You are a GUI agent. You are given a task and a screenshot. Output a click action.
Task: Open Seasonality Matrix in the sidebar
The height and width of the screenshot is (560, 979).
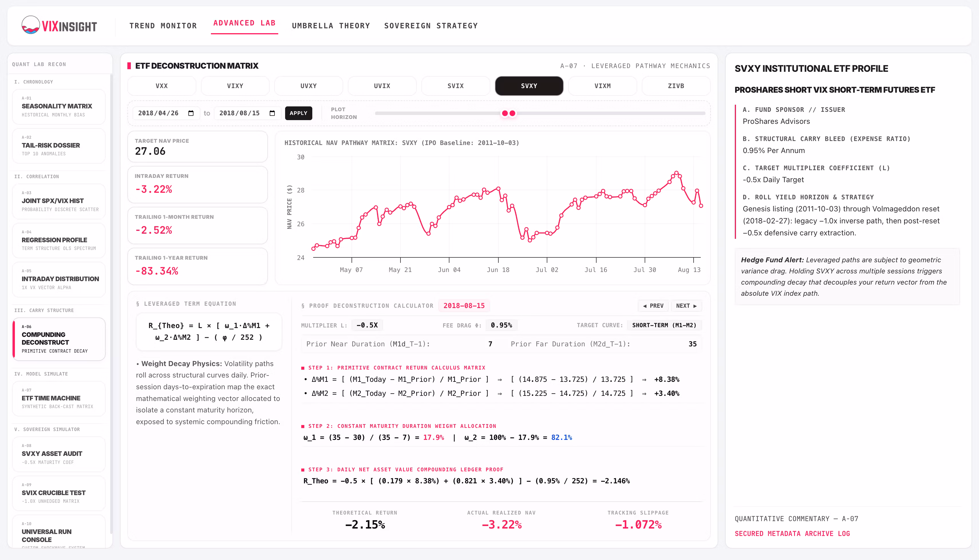pyautogui.click(x=59, y=107)
